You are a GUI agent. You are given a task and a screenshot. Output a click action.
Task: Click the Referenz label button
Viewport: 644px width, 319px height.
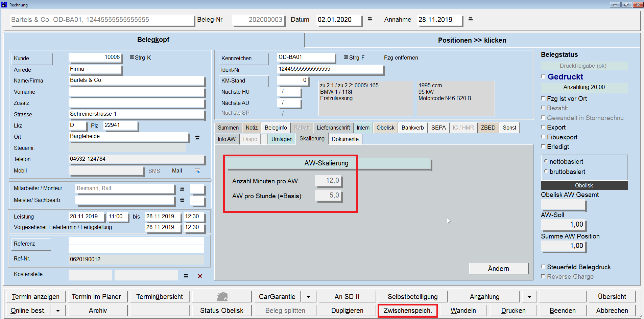[x=31, y=244]
